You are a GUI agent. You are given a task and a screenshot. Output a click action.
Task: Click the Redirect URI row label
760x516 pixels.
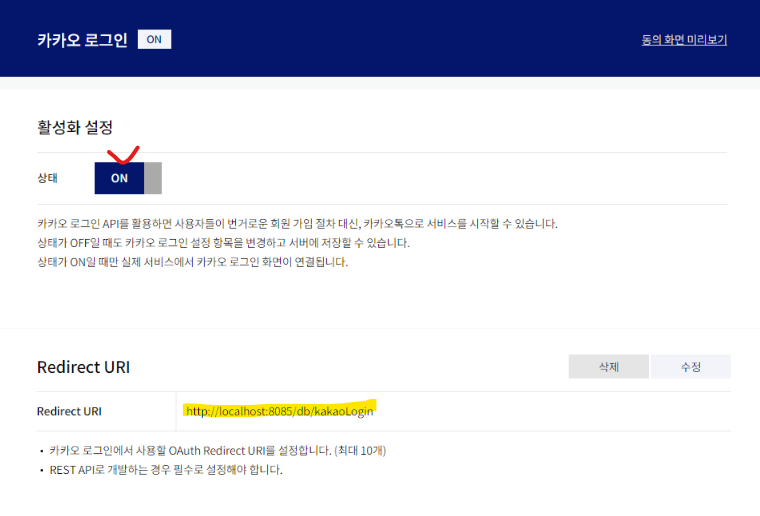pyautogui.click(x=69, y=411)
